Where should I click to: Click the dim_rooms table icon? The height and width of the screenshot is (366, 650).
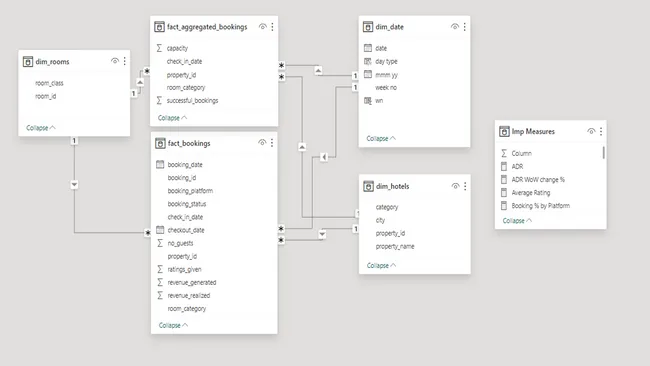coord(28,62)
